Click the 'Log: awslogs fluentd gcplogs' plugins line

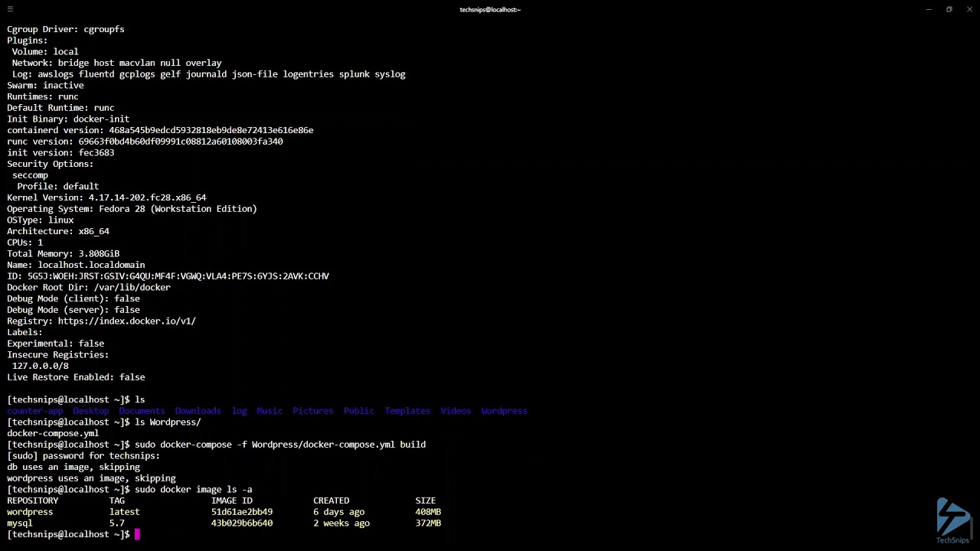(x=208, y=74)
